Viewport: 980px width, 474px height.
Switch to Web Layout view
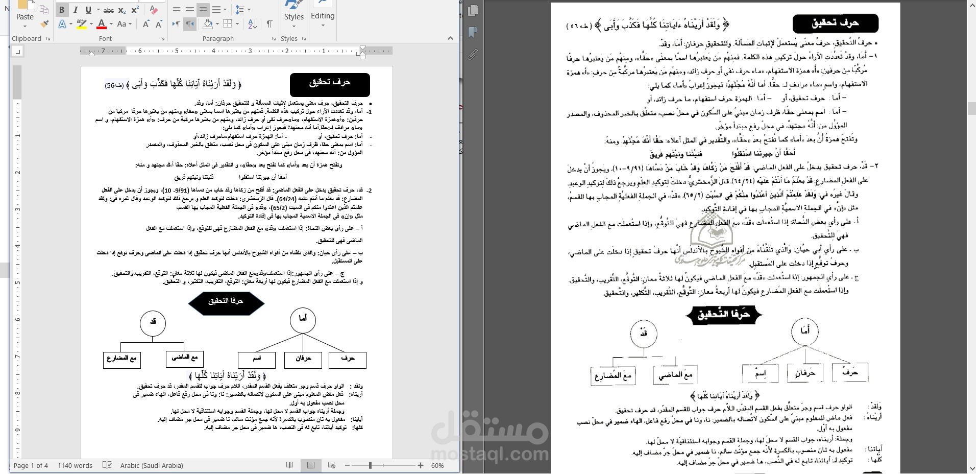[x=332, y=465]
